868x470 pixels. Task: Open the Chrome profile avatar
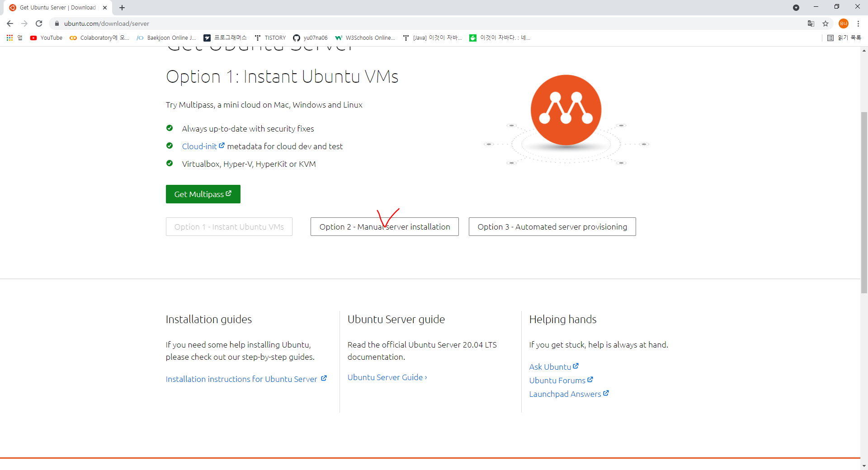click(x=844, y=23)
